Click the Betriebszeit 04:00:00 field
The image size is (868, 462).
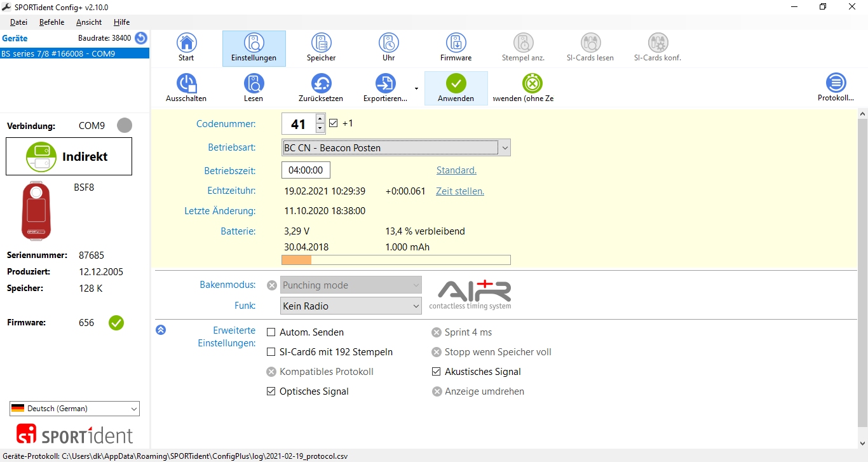click(x=306, y=170)
